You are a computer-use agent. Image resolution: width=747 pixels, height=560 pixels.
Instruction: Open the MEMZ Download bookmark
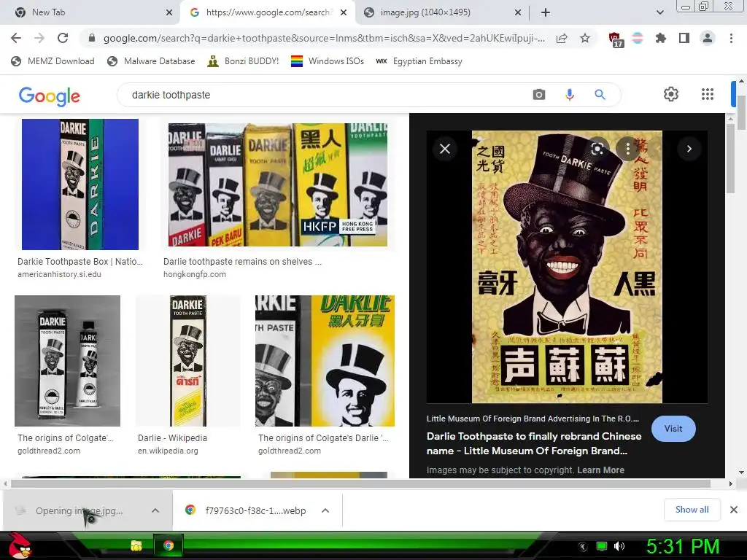tap(53, 61)
